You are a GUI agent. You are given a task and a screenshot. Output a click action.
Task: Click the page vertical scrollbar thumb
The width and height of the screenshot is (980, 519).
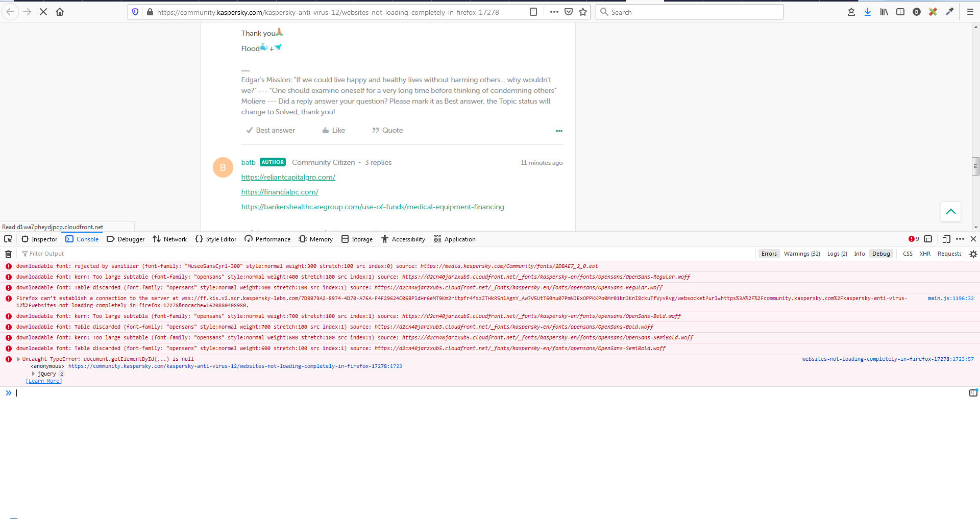click(x=975, y=166)
